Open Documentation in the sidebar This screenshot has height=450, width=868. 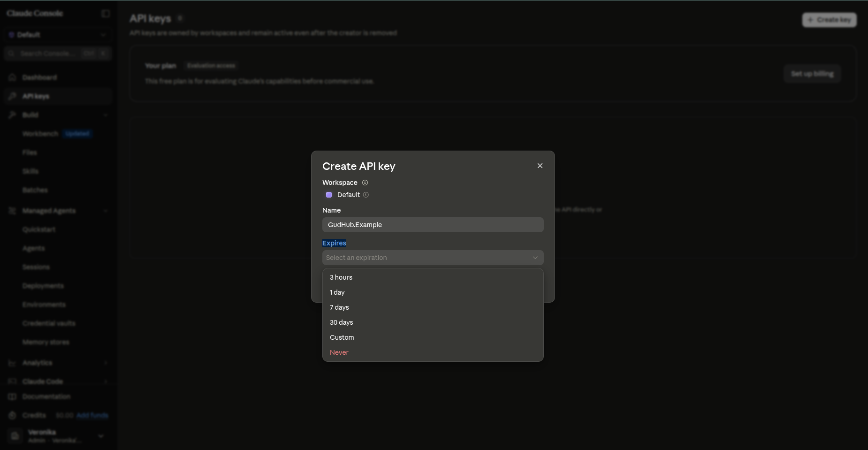[57, 397]
